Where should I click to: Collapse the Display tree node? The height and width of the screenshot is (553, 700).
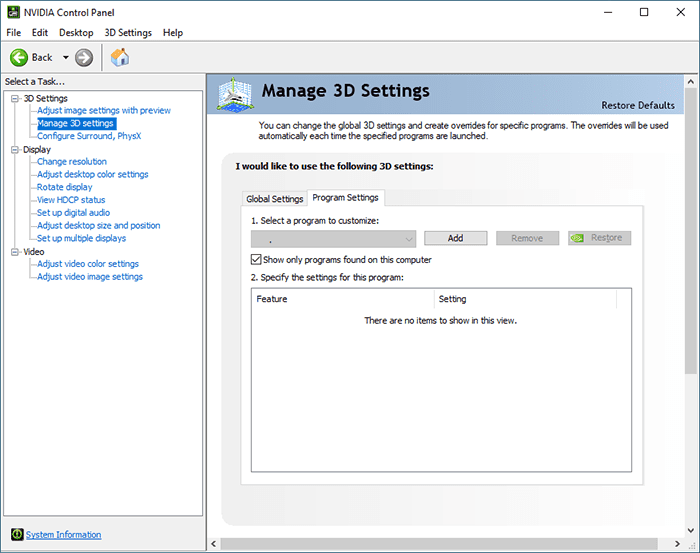click(16, 150)
